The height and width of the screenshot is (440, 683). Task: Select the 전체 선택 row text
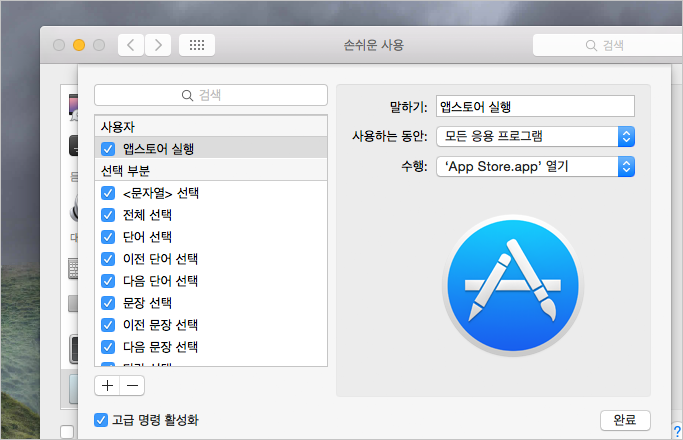[147, 215]
